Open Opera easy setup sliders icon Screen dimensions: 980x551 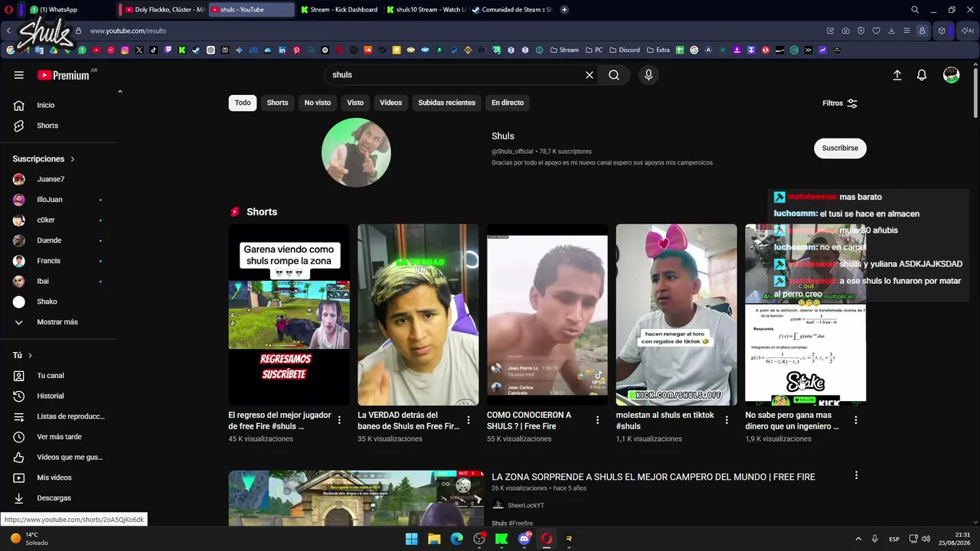(x=906, y=31)
